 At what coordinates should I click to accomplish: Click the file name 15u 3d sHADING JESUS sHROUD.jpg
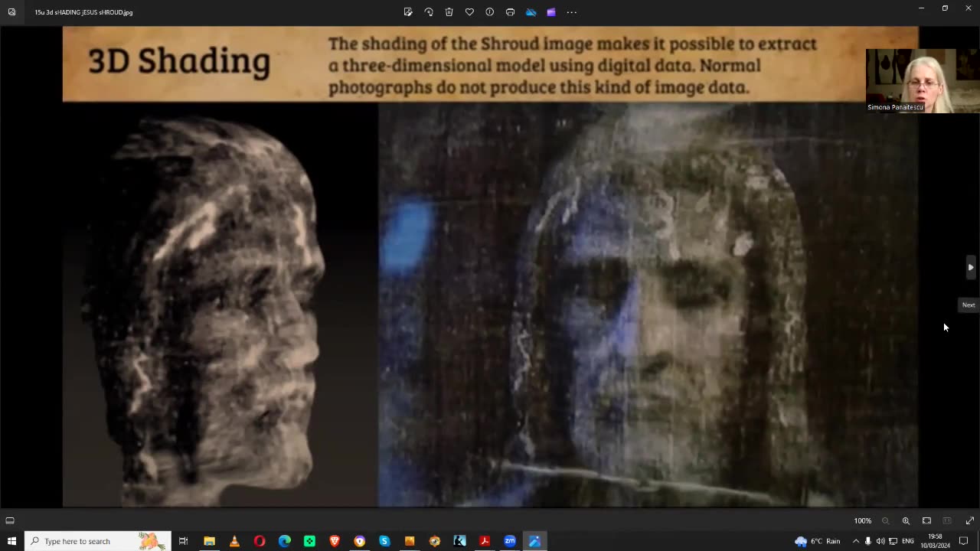click(83, 12)
